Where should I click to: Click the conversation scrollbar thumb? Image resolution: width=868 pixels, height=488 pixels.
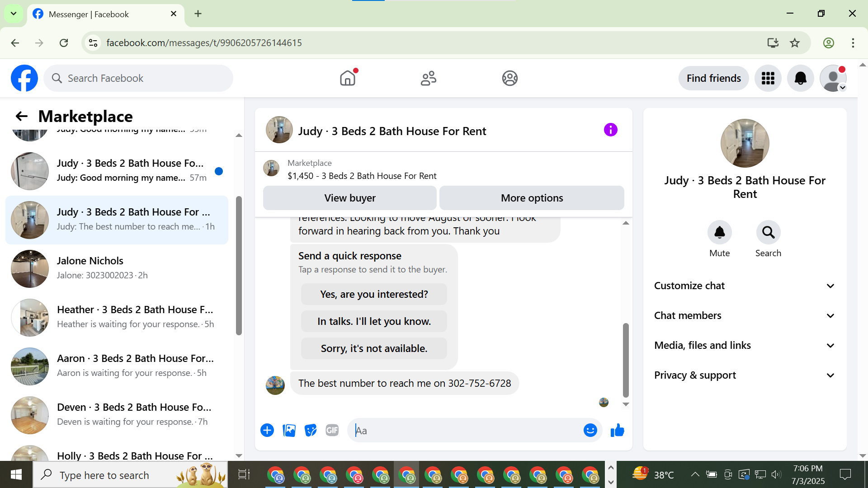(626, 359)
